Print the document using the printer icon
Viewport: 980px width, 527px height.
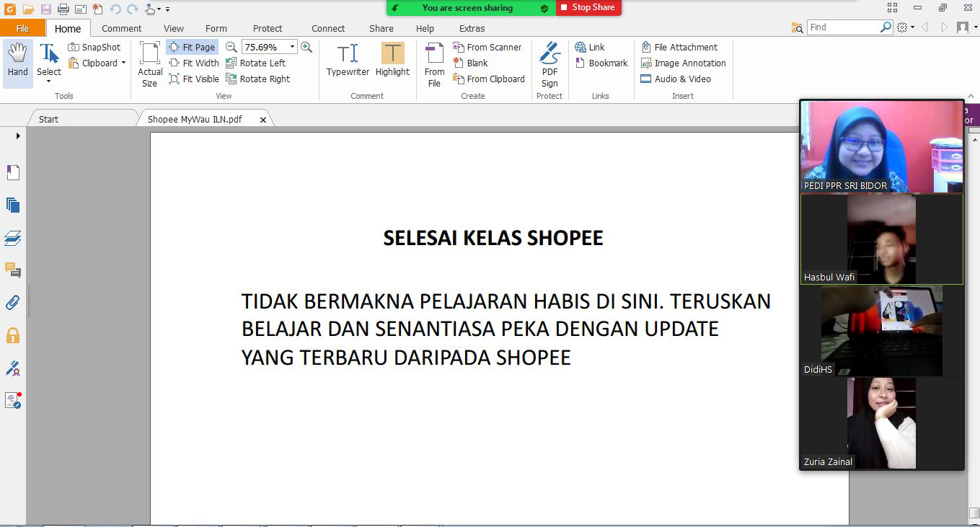click(x=63, y=9)
